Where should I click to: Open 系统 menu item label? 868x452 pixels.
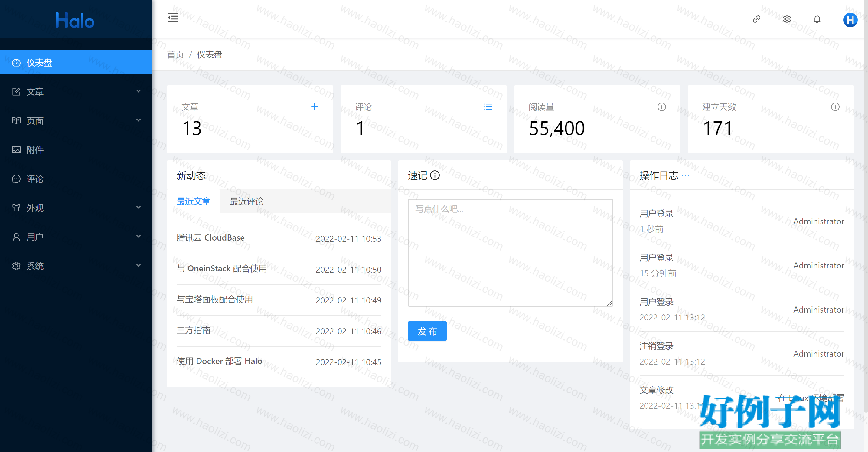point(35,266)
